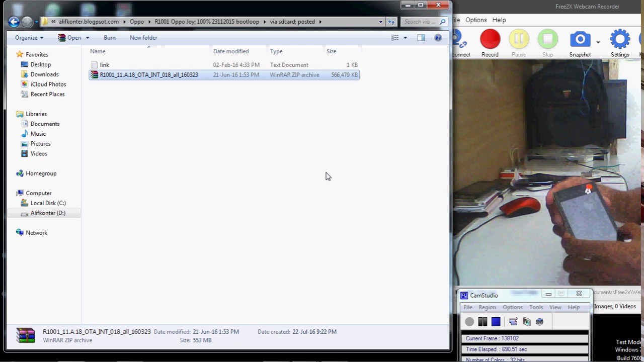Open CamStudio Tools menu
644x362 pixels.
pos(536,307)
